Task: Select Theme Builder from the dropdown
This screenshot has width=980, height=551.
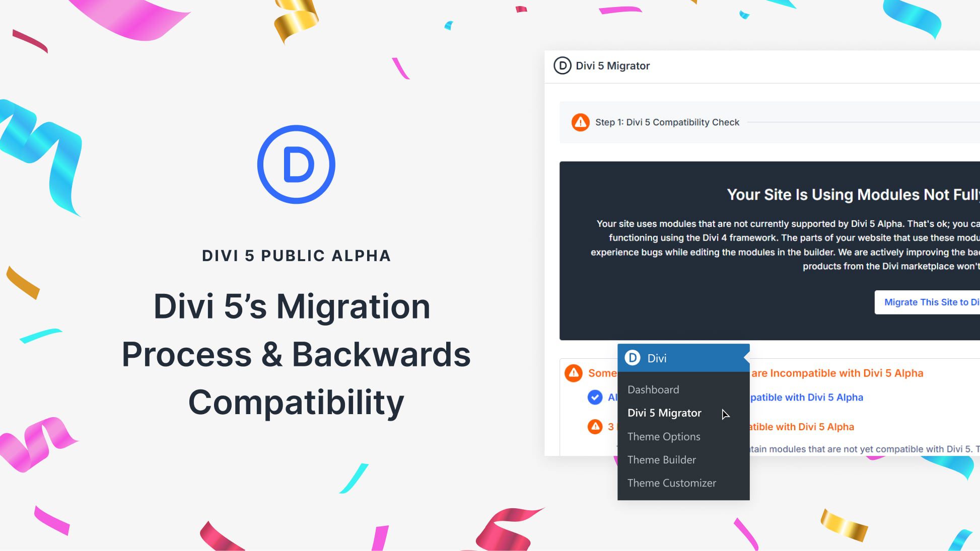Action: 662,459
